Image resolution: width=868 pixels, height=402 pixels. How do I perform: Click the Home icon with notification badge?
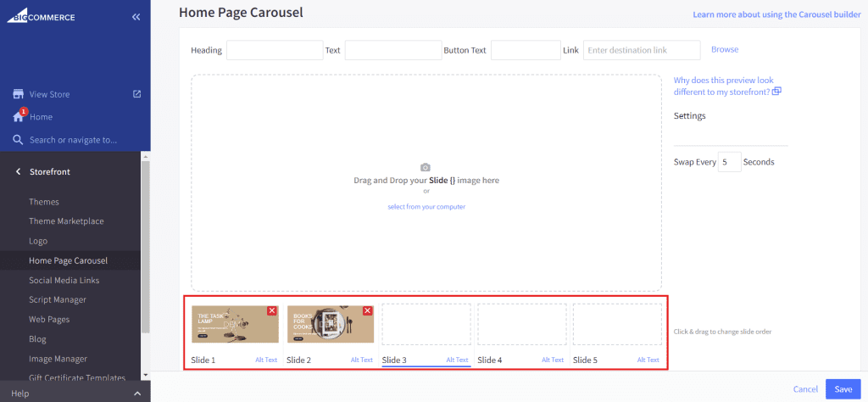(x=19, y=116)
